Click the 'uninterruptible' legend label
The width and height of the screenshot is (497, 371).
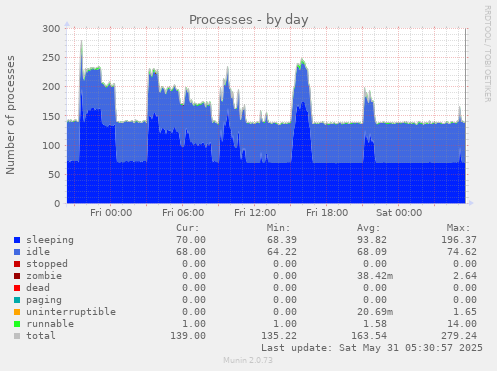pyautogui.click(x=71, y=312)
